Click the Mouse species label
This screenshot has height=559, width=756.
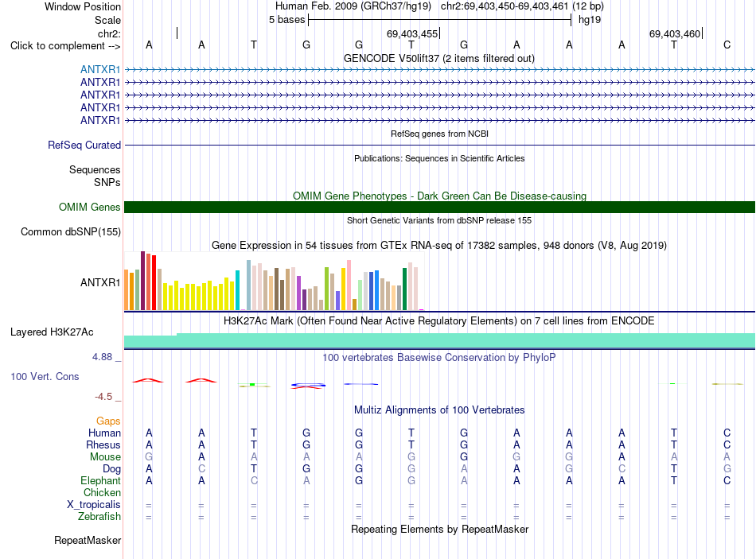[x=105, y=457]
